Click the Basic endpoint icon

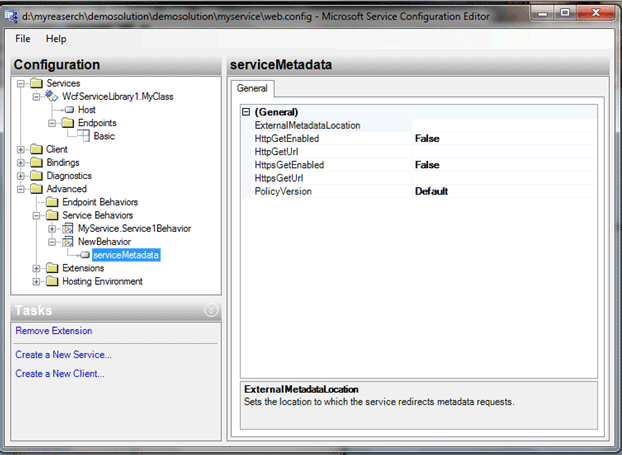pos(83,136)
